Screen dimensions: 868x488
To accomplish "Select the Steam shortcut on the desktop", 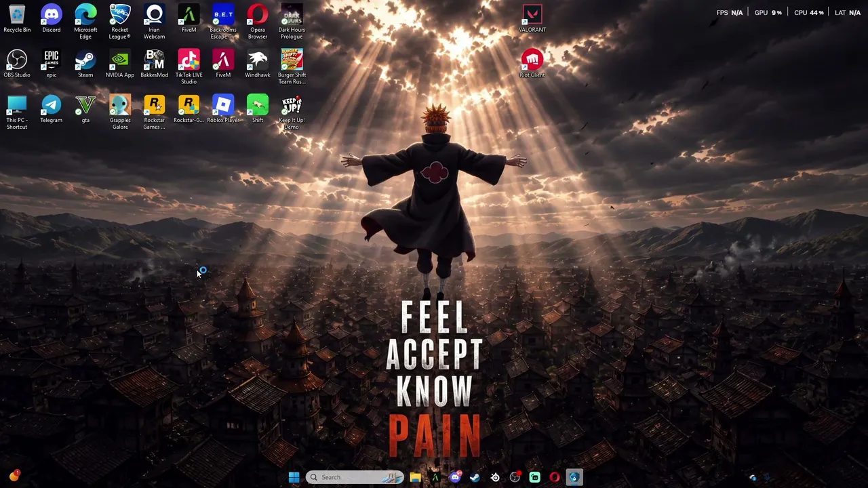I will tap(85, 64).
